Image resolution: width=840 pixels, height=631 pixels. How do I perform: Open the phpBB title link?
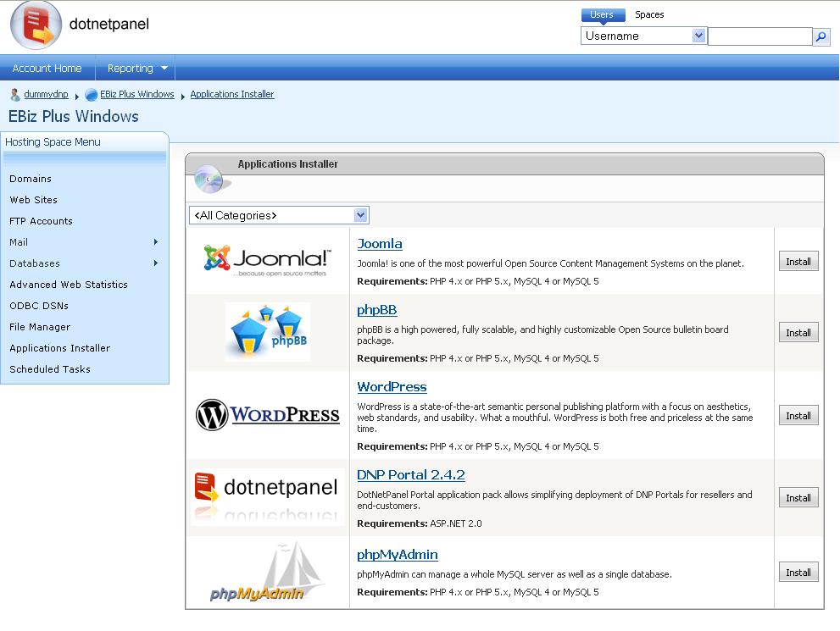[376, 310]
